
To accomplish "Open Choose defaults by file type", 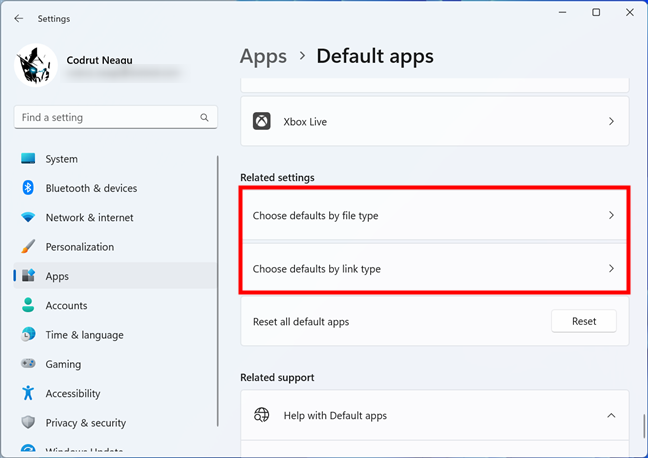I will [434, 215].
